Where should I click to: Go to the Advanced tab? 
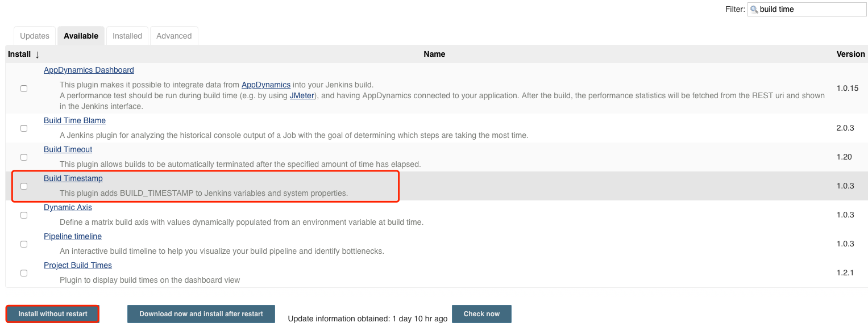[x=174, y=36]
